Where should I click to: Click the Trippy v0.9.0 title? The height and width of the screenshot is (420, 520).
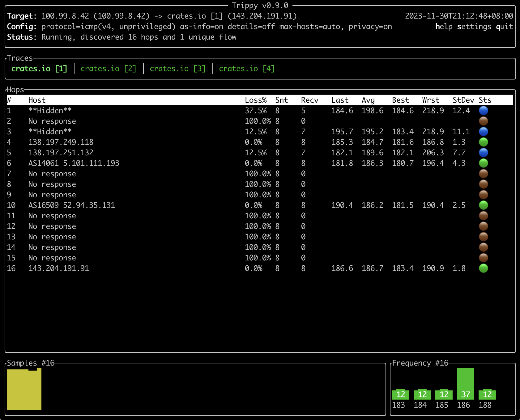click(260, 6)
